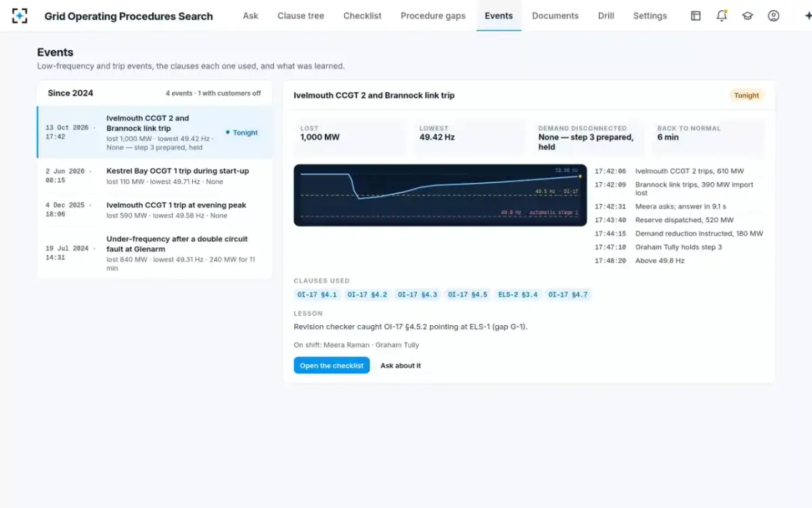Screen dimensions: 812x508
Task: Click the LOST 1,000 MW stat card
Action: coord(351,138)
